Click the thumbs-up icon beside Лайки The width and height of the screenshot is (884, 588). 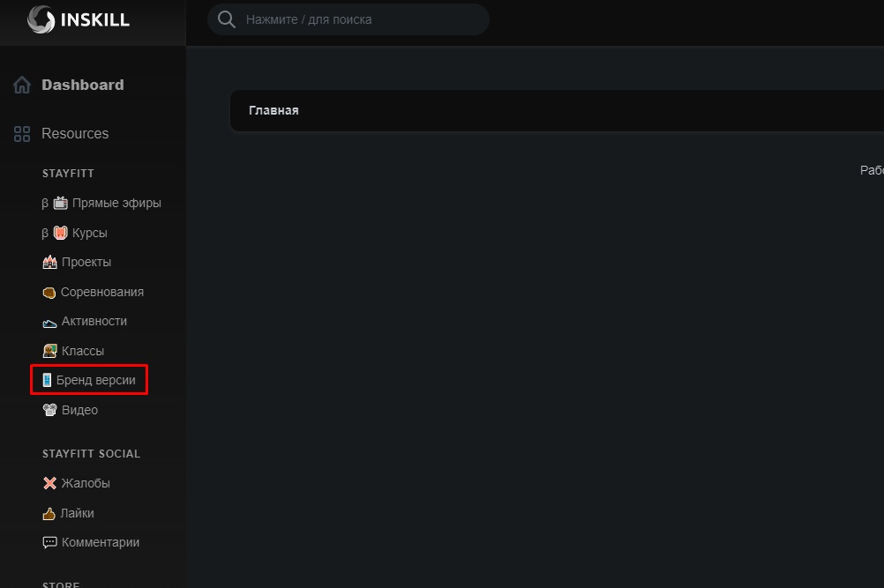49,513
